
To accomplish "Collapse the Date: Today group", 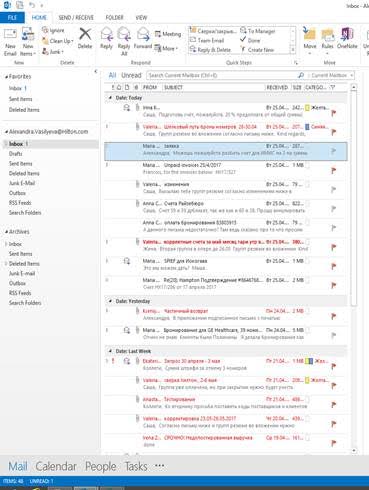I will point(110,98).
